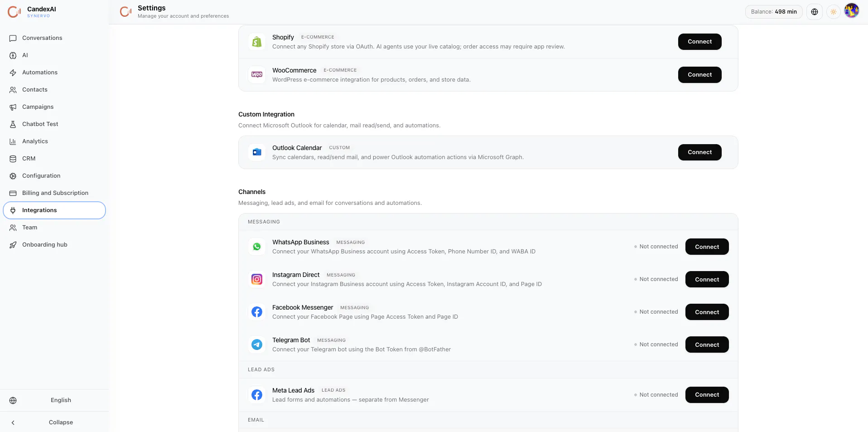Click the AI brain icon in sidebar
Screen dimensions: 868x432
[13, 55]
